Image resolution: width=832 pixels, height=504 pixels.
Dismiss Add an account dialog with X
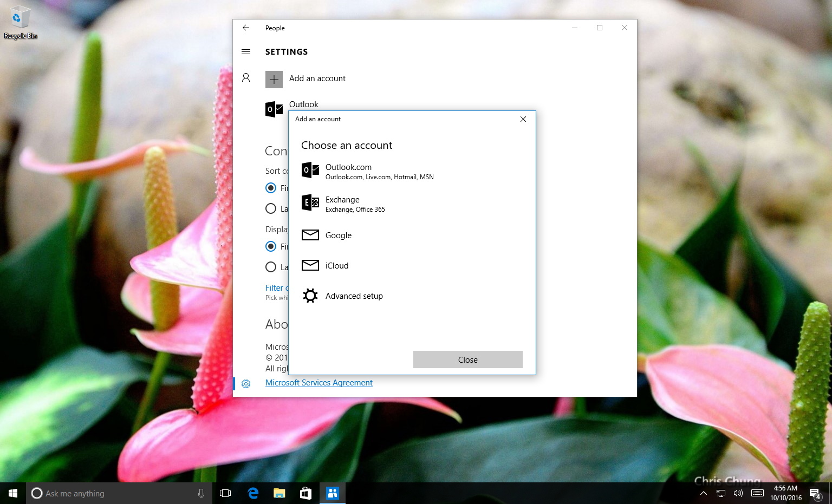523,119
